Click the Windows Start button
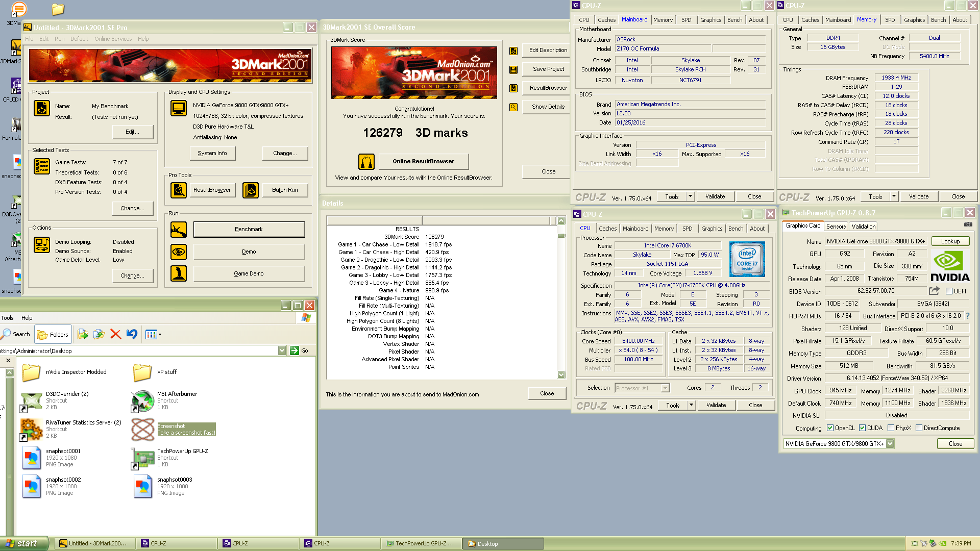 24,543
